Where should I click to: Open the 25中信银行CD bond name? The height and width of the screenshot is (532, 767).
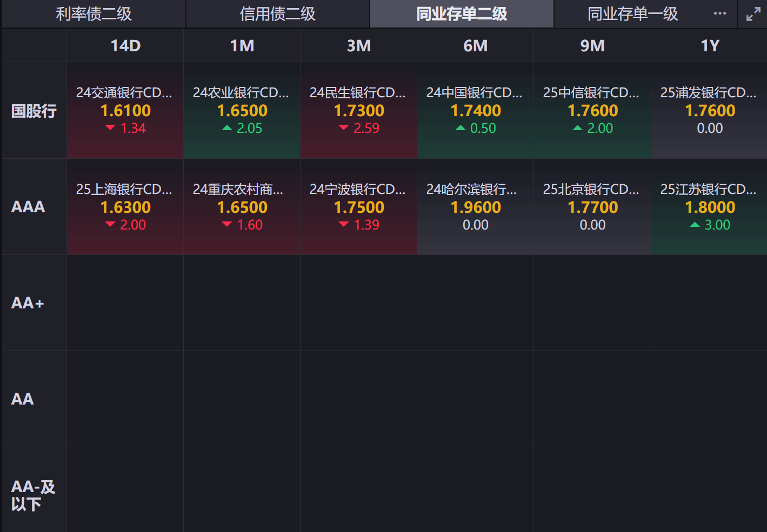[591, 93]
